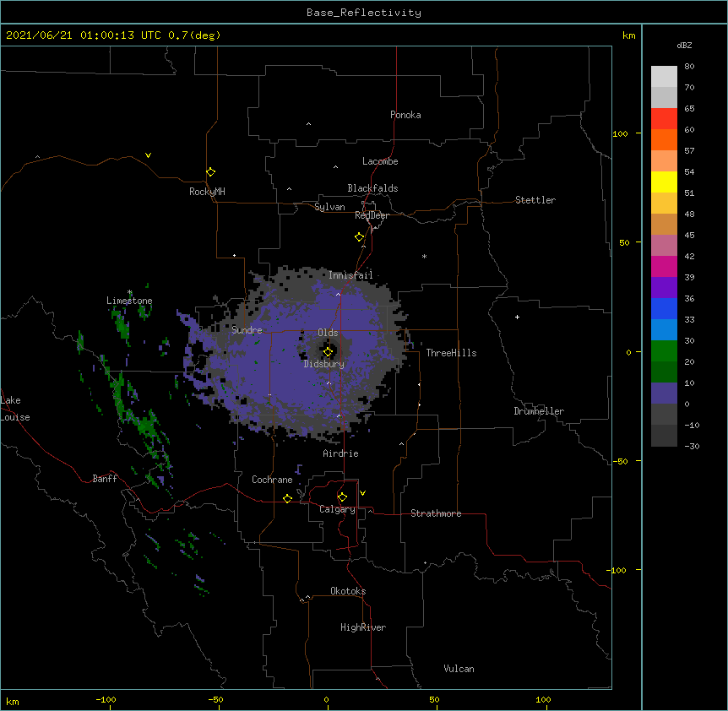Click the Limestone map label
728x711 pixels.
click(129, 301)
